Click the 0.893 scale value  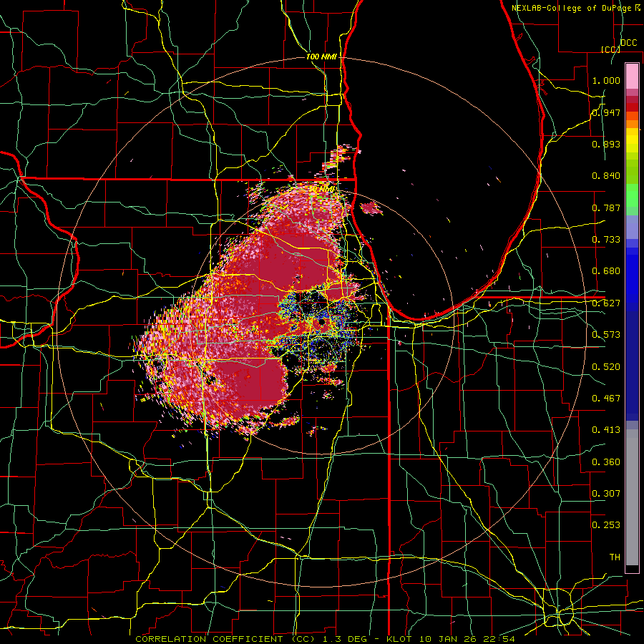606,144
